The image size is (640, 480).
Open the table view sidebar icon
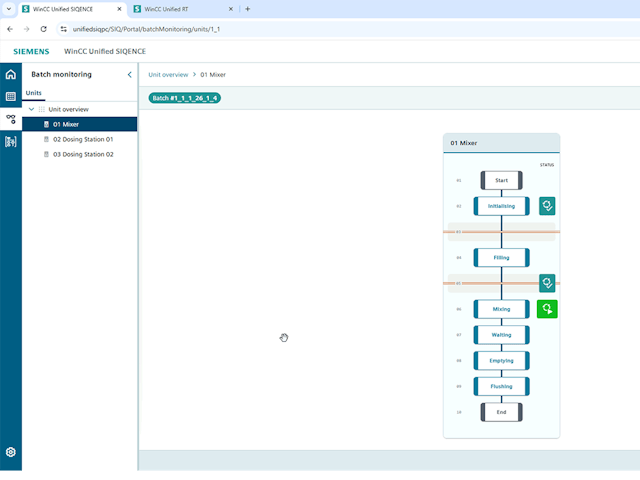(11, 96)
